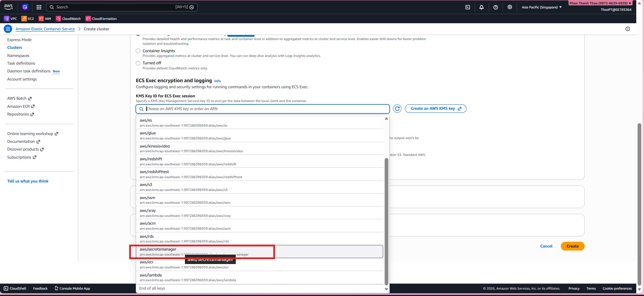Go to Task definitions in sidebar

tap(21, 63)
